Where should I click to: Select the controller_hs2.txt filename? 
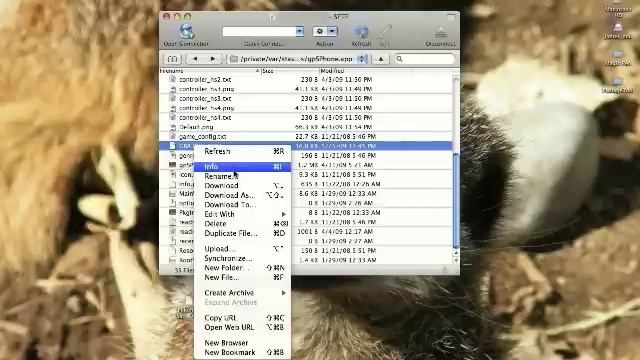click(x=205, y=80)
